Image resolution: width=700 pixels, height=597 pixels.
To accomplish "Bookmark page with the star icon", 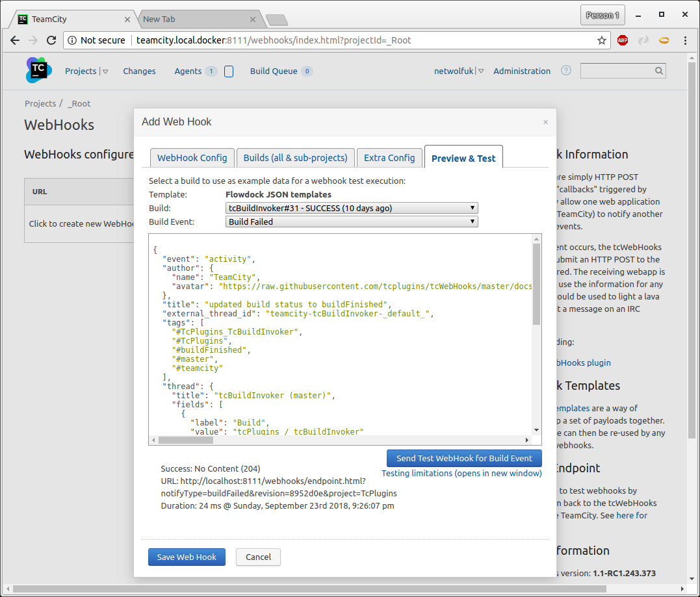I will pos(602,40).
